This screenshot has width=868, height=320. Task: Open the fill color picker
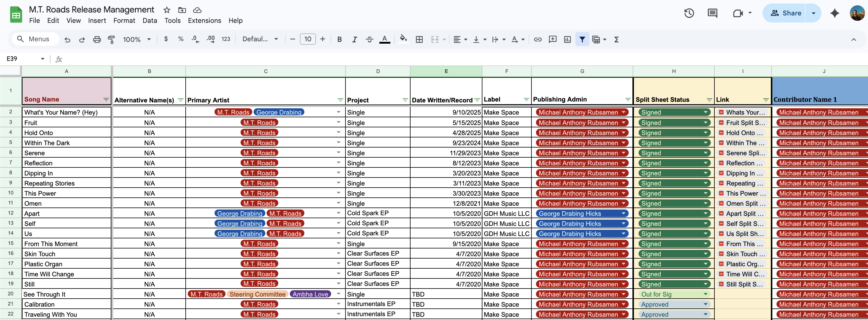[x=403, y=39]
